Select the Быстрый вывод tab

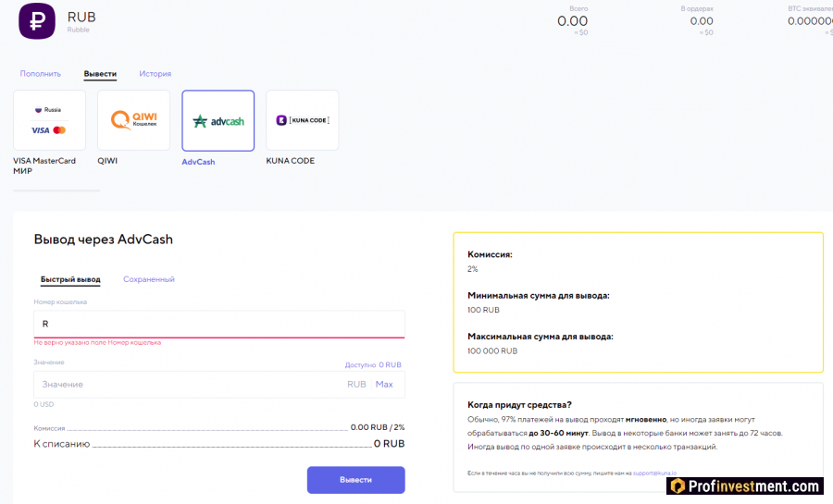point(70,279)
